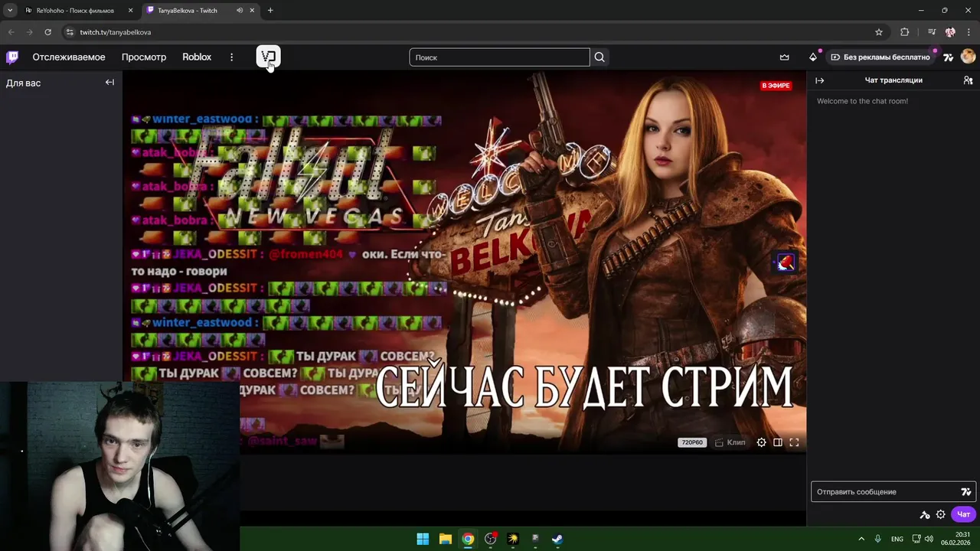980x551 pixels.
Task: Open the Windows Start menu
Action: pyautogui.click(x=423, y=539)
